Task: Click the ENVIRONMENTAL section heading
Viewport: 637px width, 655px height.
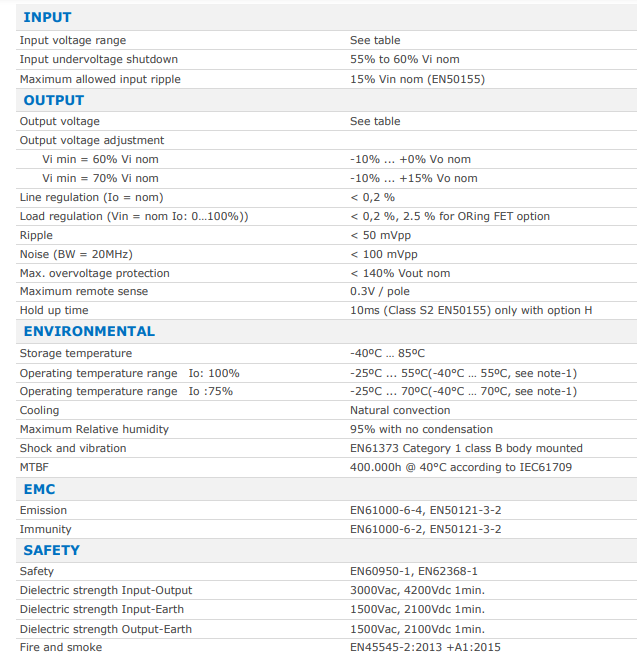Action: 89,331
